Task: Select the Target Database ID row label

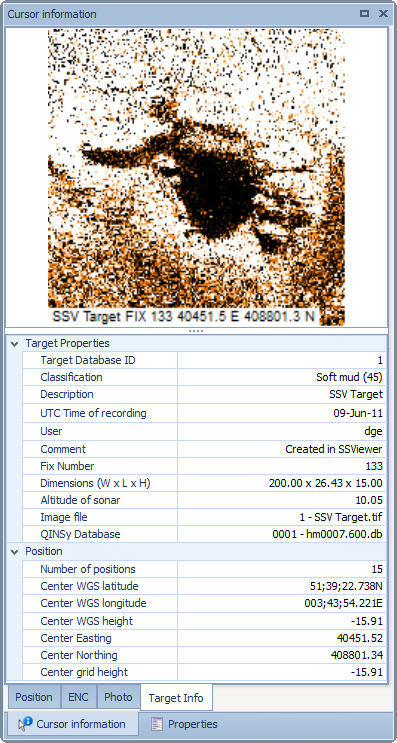Action: coord(88,360)
